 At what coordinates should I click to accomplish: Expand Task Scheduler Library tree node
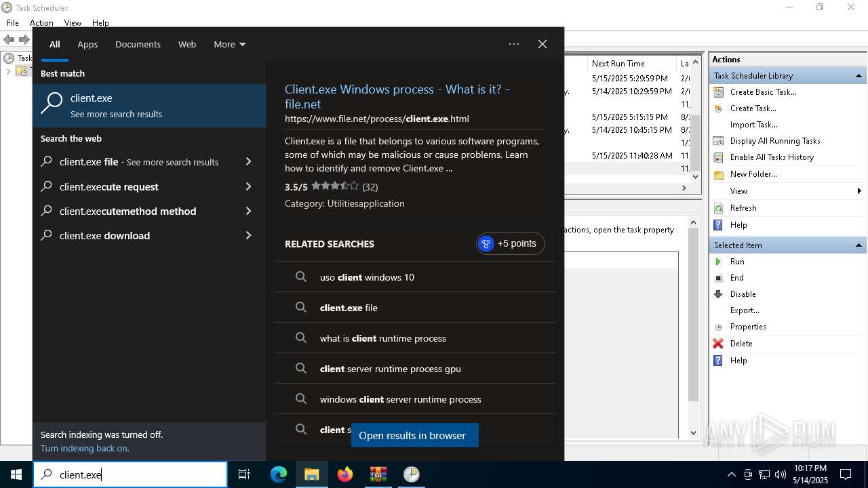pos(8,71)
